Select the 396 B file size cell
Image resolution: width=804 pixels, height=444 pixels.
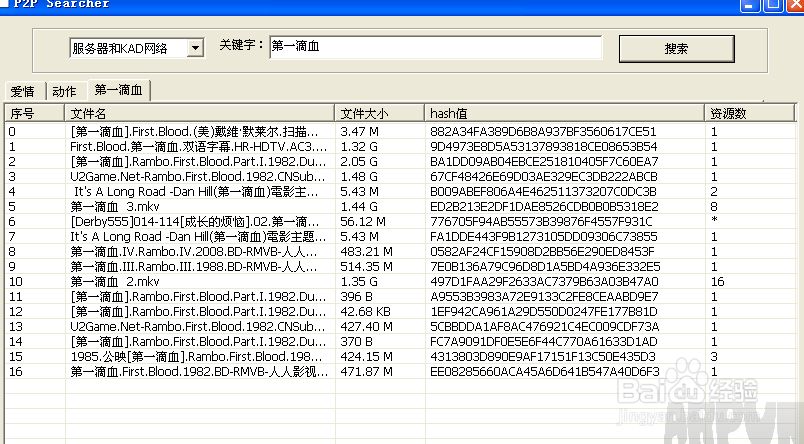click(356, 297)
